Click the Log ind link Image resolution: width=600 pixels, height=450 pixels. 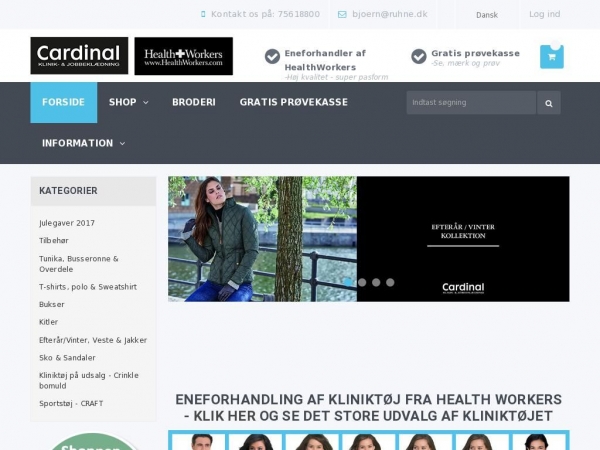[x=545, y=14]
